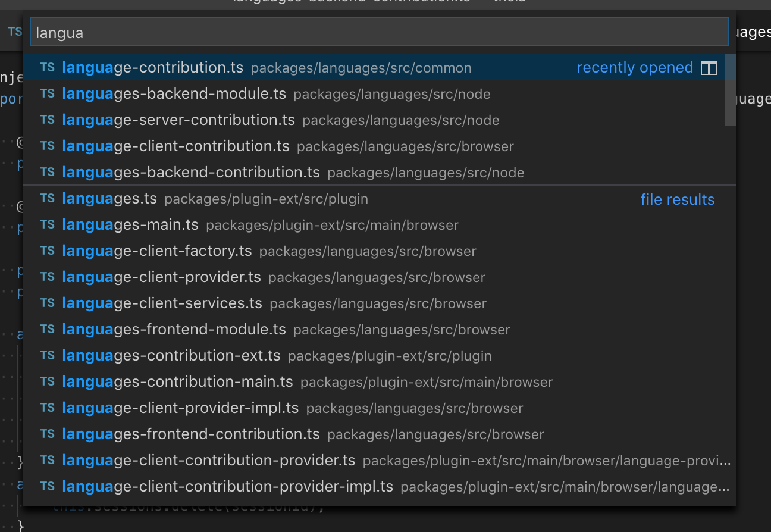Click the TS icon next to language-client-factory.ts

(x=47, y=251)
